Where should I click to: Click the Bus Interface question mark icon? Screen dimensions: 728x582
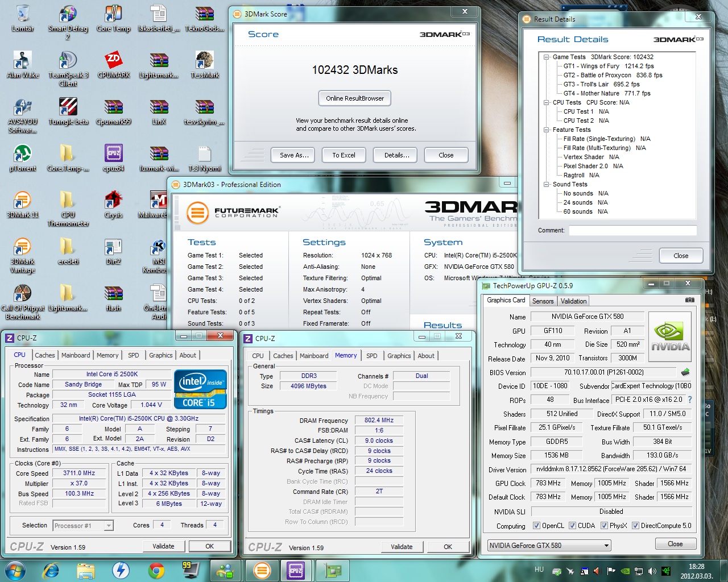[x=690, y=400]
